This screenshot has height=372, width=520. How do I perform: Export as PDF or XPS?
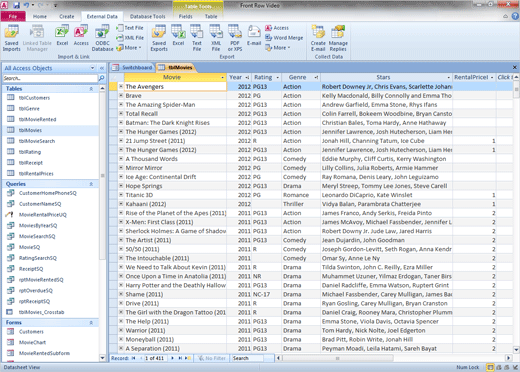(235, 39)
